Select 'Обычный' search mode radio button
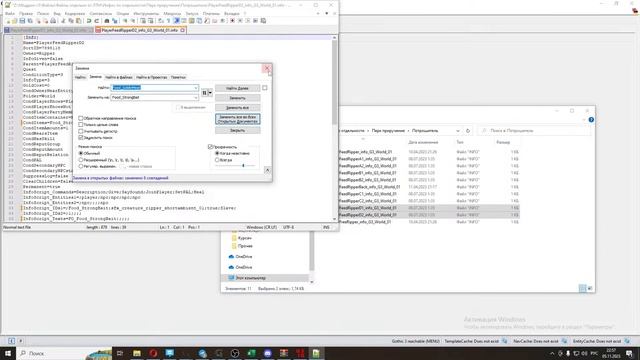This screenshot has width=640, height=360. point(81,153)
